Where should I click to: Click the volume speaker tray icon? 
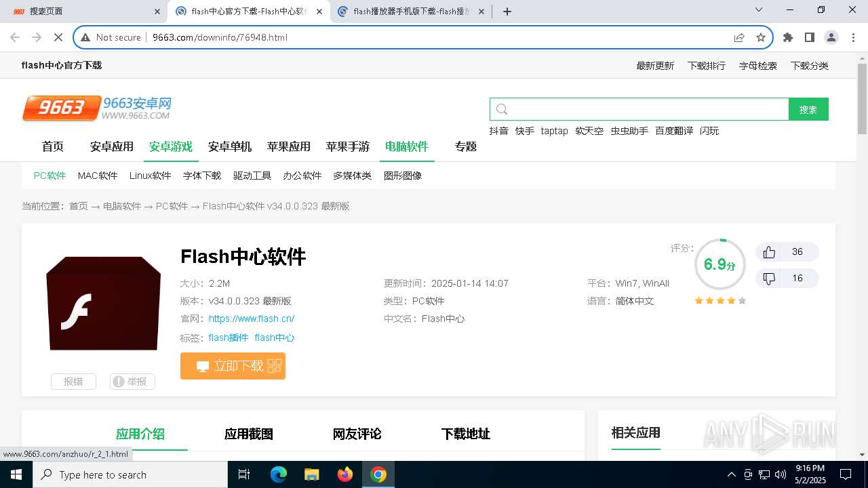781,474
